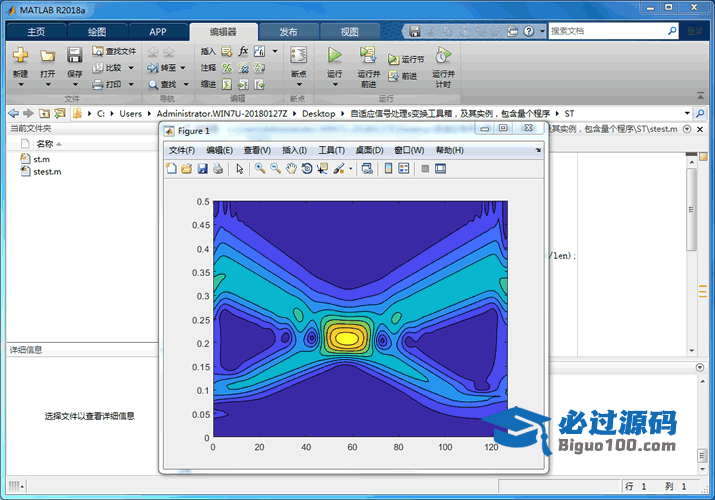Open 文件(F) menu in Figure 1
715x500 pixels.
click(x=182, y=150)
